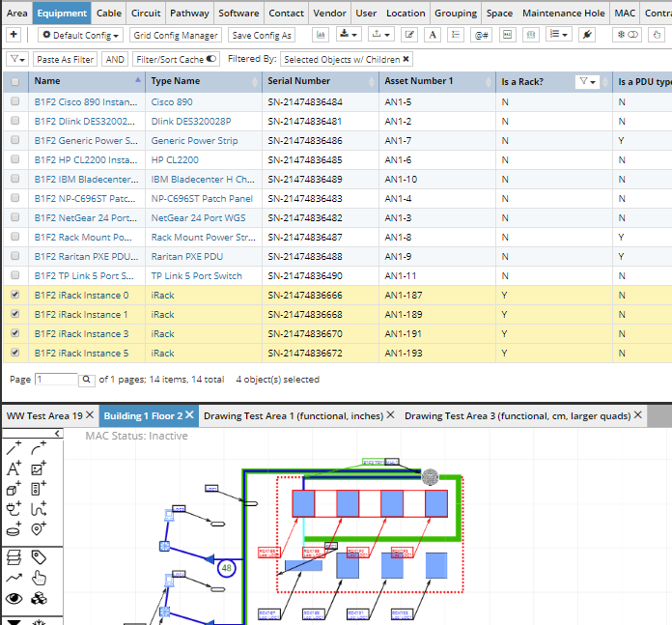Click the letter A font icon
Viewport: 672px width, 625px height.
(433, 35)
